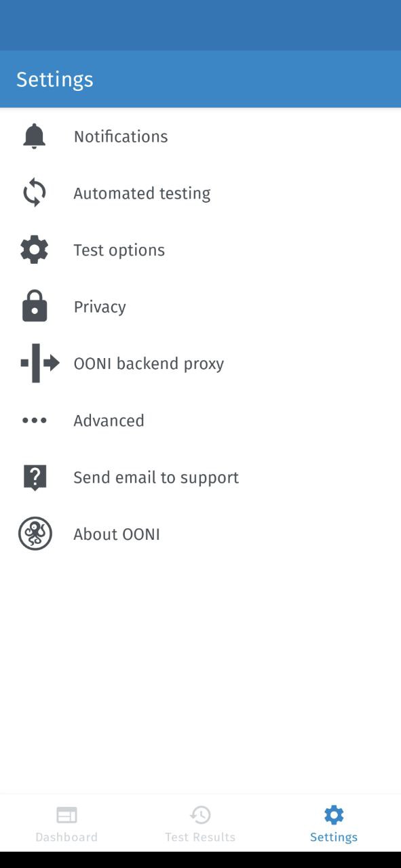
Task: Open the About OONI page
Action: tap(200, 534)
